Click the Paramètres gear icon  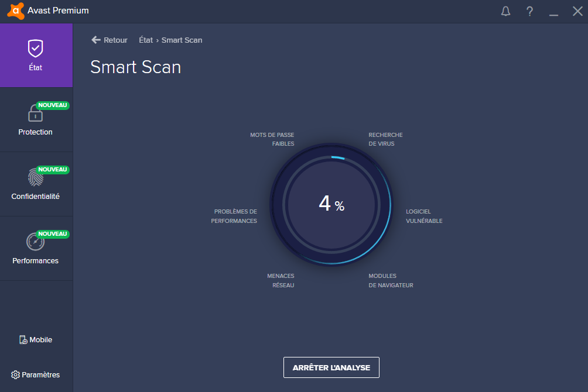coord(15,375)
